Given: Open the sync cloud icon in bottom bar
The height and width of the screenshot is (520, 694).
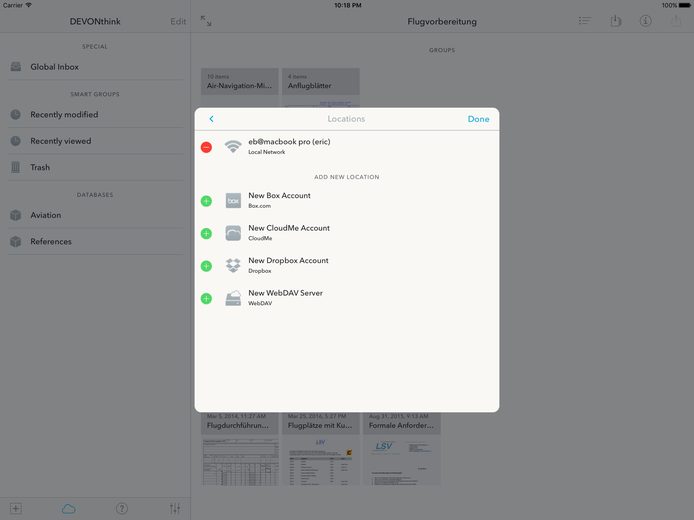Looking at the screenshot, I should pyautogui.click(x=69, y=508).
